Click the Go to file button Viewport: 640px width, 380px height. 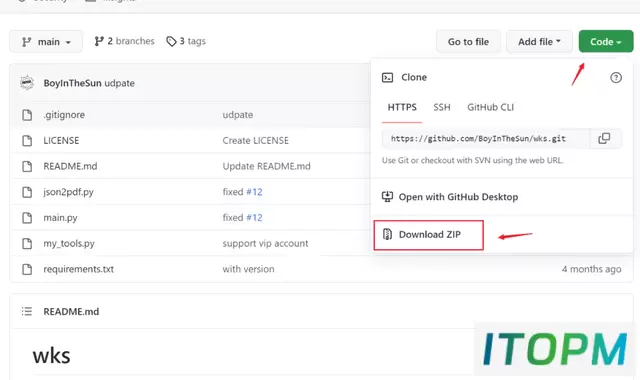point(468,42)
